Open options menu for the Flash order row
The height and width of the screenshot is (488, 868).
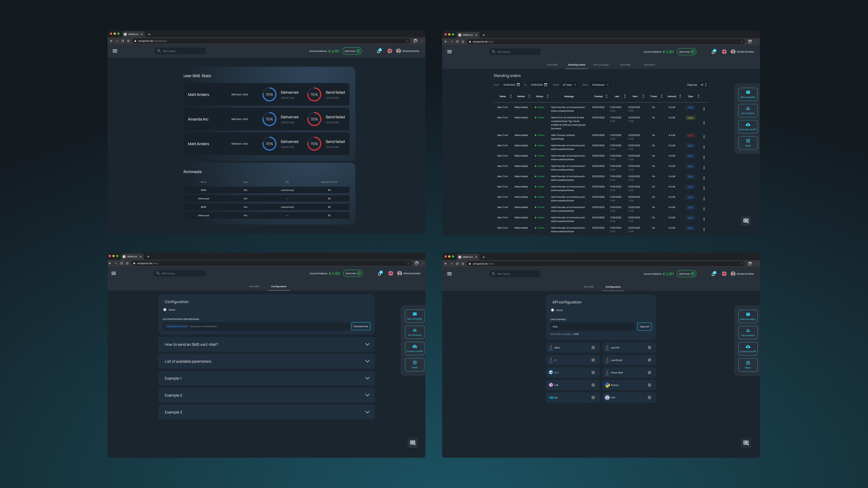704,123
